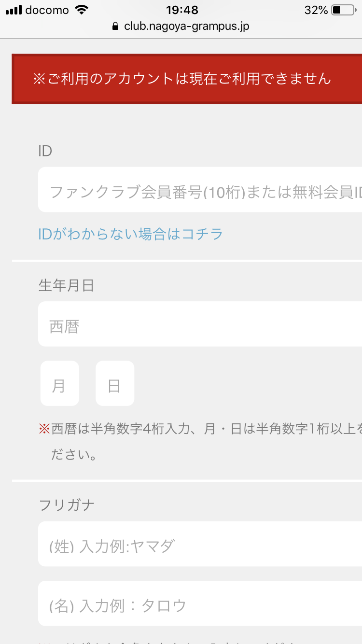Focus the ファンクラブ会員番号 ID input field
This screenshot has height=644, width=362.
click(x=200, y=190)
